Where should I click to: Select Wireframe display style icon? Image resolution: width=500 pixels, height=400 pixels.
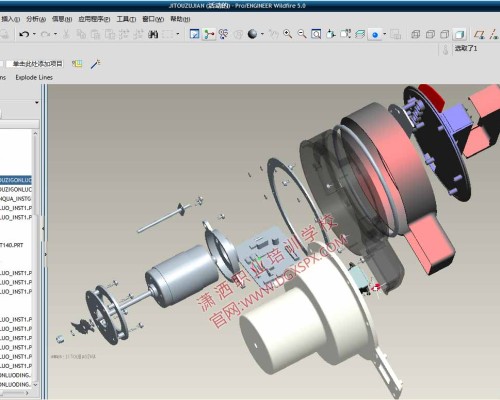(x=415, y=34)
